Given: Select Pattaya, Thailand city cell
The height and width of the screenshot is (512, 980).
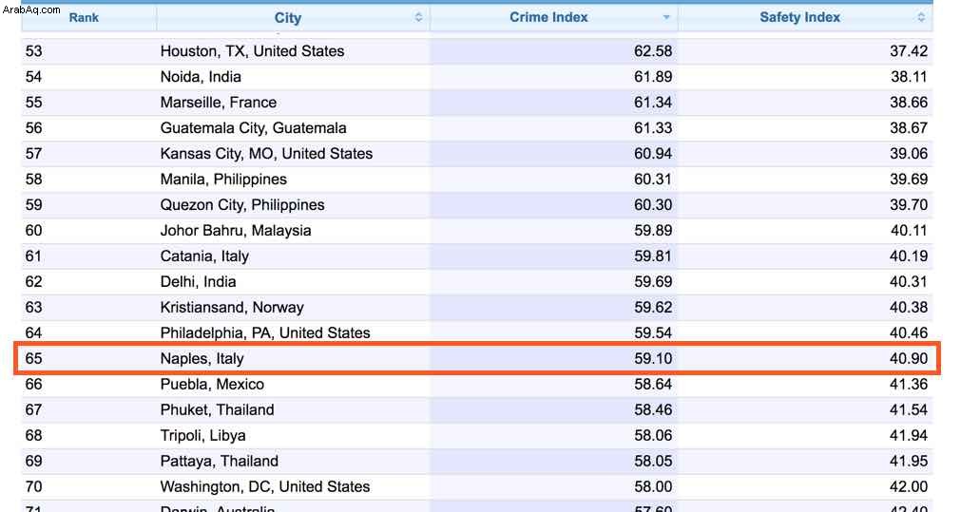Looking at the screenshot, I should tap(220, 461).
